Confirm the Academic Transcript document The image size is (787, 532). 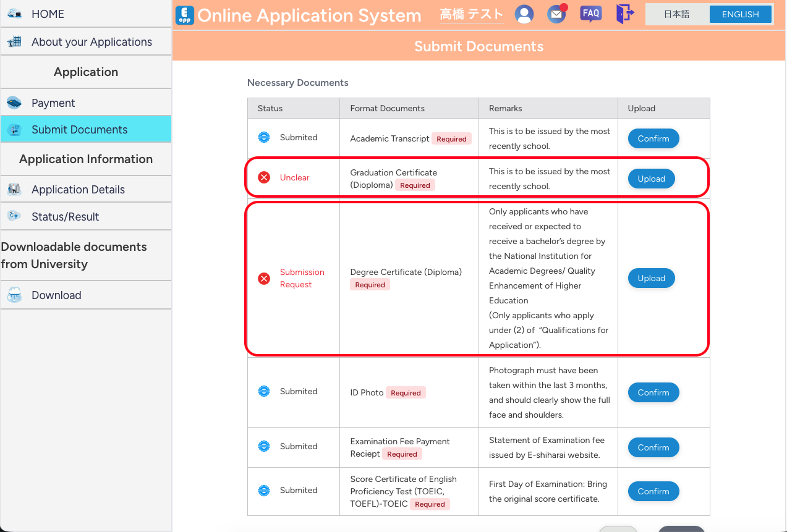[x=653, y=138]
